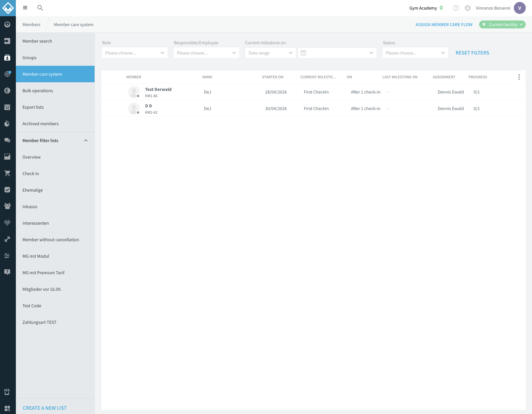Open the Role dropdown filter
Viewport: 532px width, 414px height.
tap(135, 53)
